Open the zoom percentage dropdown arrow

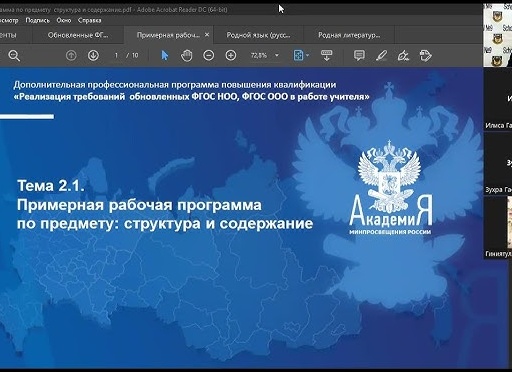[x=277, y=55]
